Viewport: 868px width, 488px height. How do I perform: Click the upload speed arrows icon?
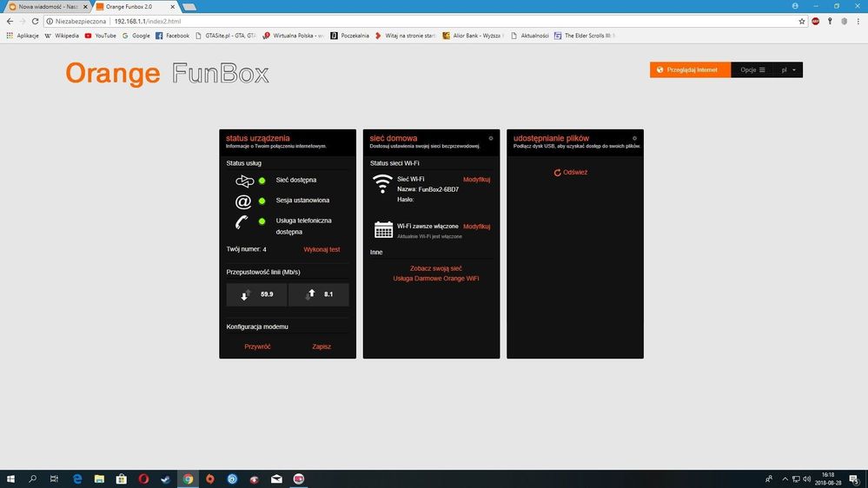tap(310, 294)
